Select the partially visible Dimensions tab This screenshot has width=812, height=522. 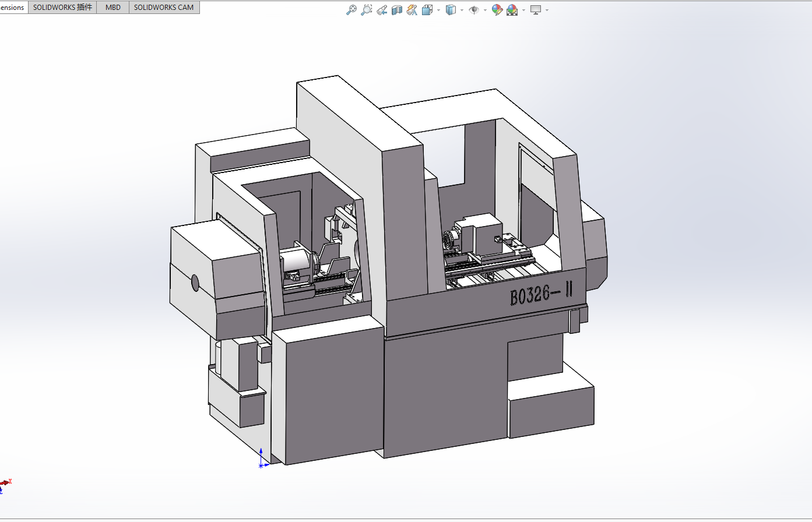click(13, 8)
